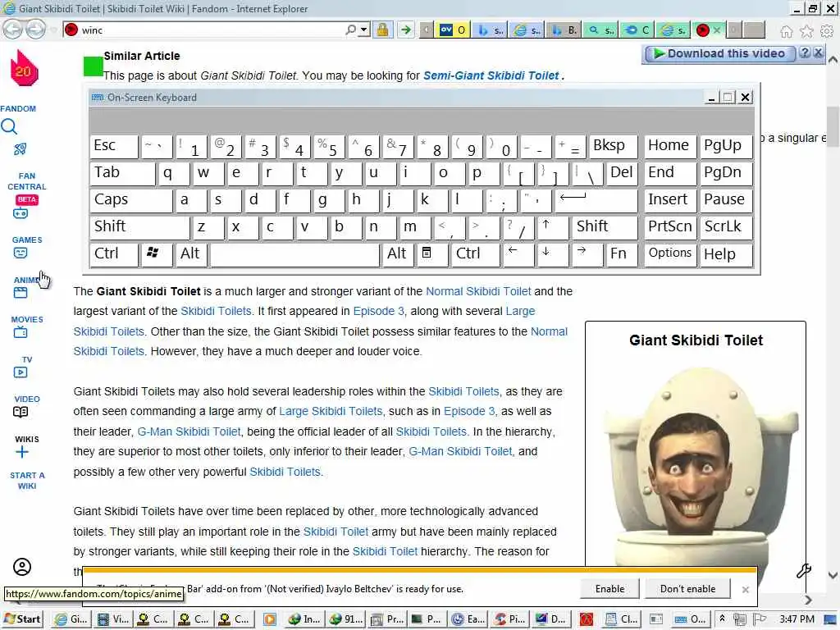
Task: Open the G-Man Skibidi Toilet link after 'their leader,'
Action: [x=189, y=431]
